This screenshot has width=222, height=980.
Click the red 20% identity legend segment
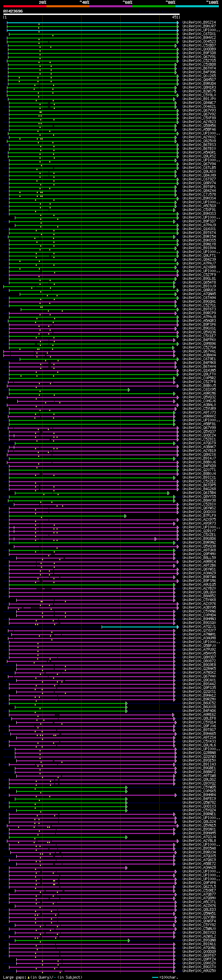(25, 6)
